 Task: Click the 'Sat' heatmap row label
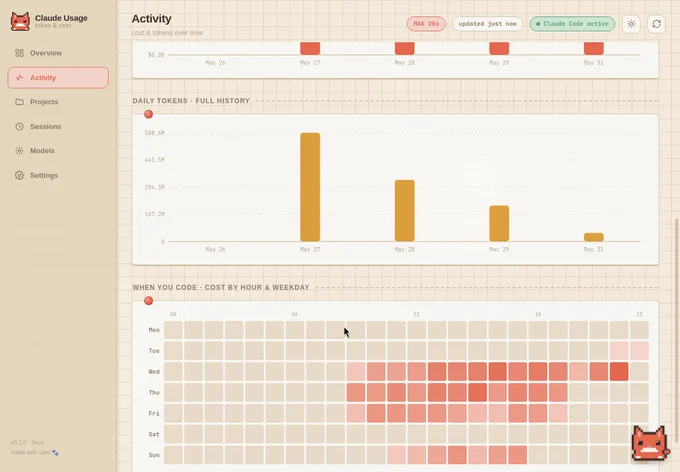[154, 434]
